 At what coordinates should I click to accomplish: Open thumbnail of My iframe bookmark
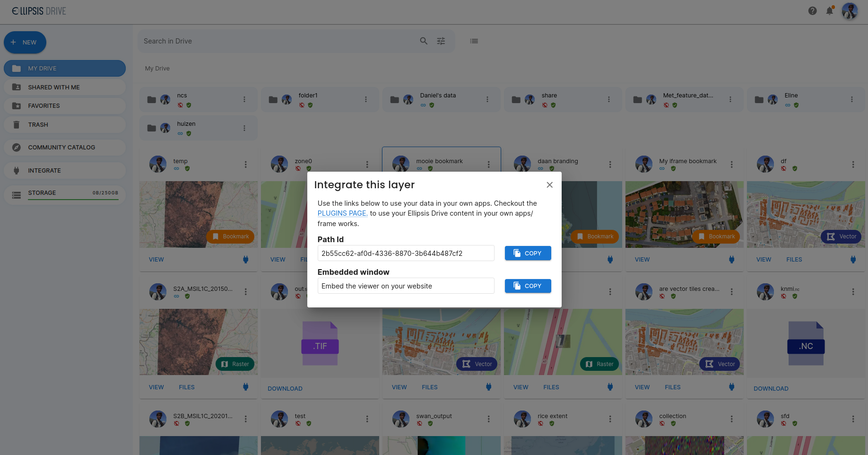[684, 214]
